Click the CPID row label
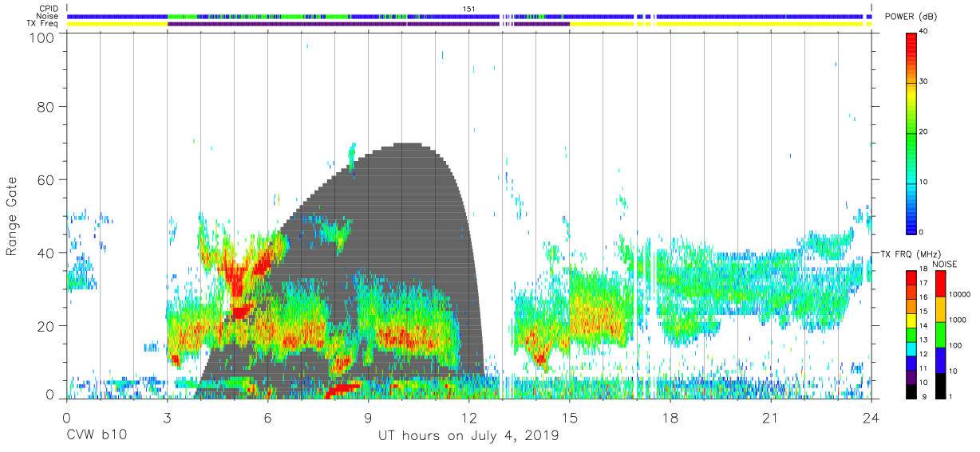Image resolution: width=980 pixels, height=452 pixels. pos(49,9)
